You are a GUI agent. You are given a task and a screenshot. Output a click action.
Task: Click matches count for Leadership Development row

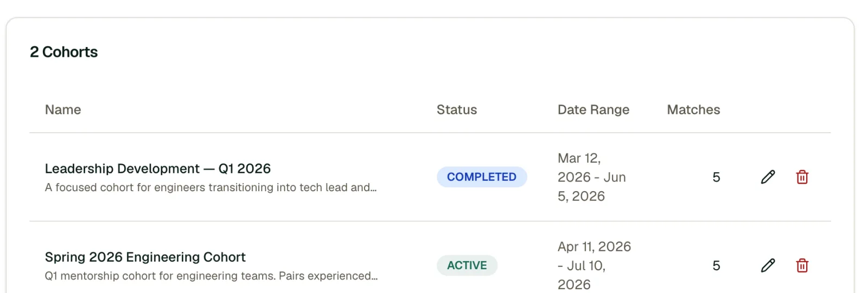tap(716, 177)
